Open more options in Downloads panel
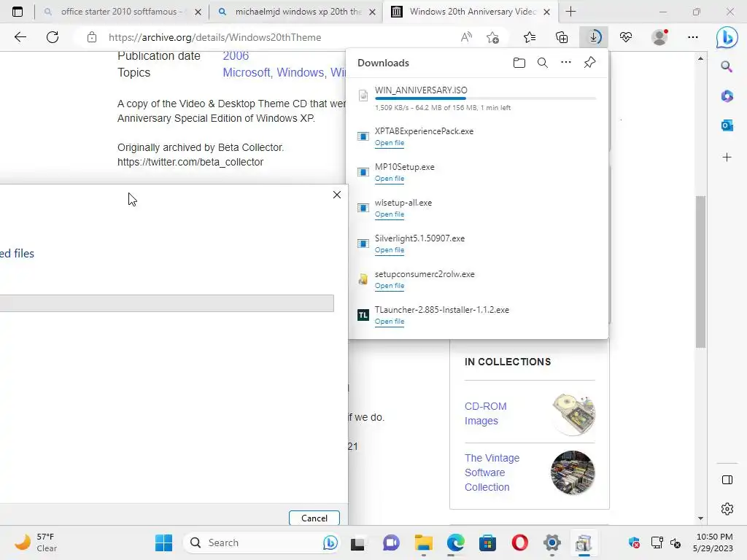 click(x=566, y=63)
